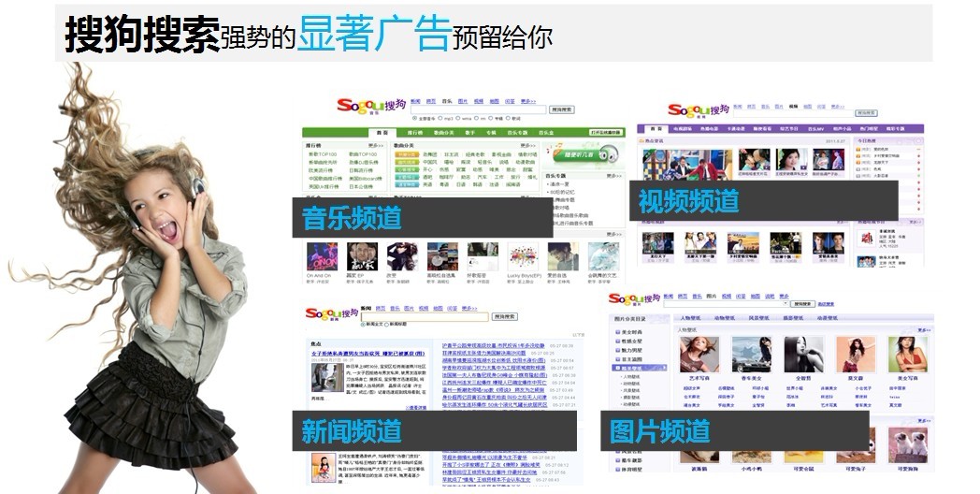Switch to the 首页 tab on the music page

(382, 133)
